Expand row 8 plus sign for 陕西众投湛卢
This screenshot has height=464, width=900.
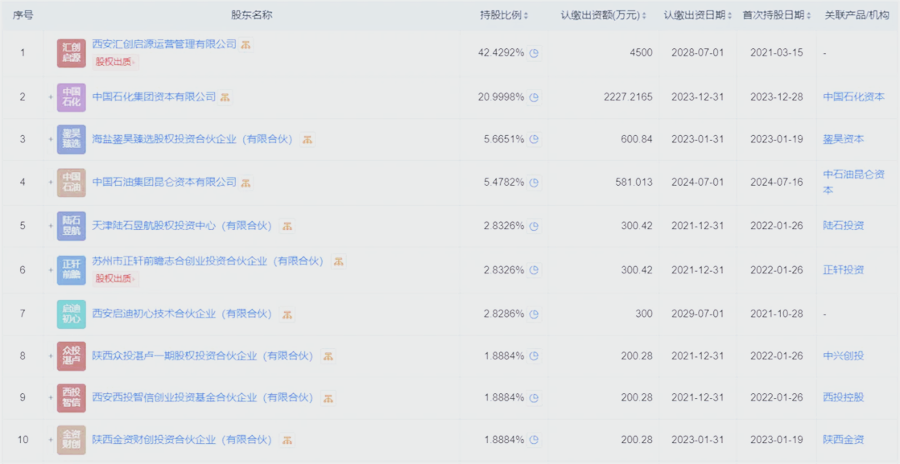(51, 356)
